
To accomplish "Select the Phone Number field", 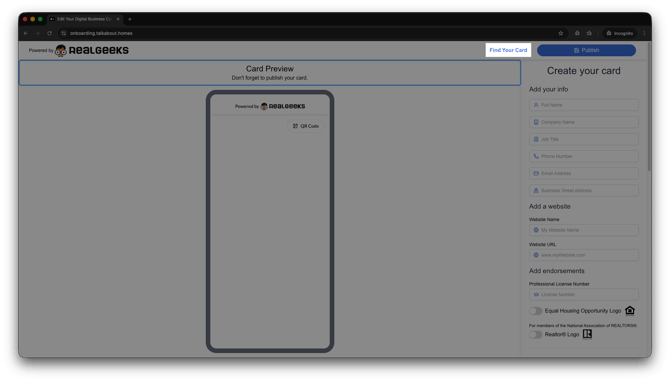I will point(584,156).
